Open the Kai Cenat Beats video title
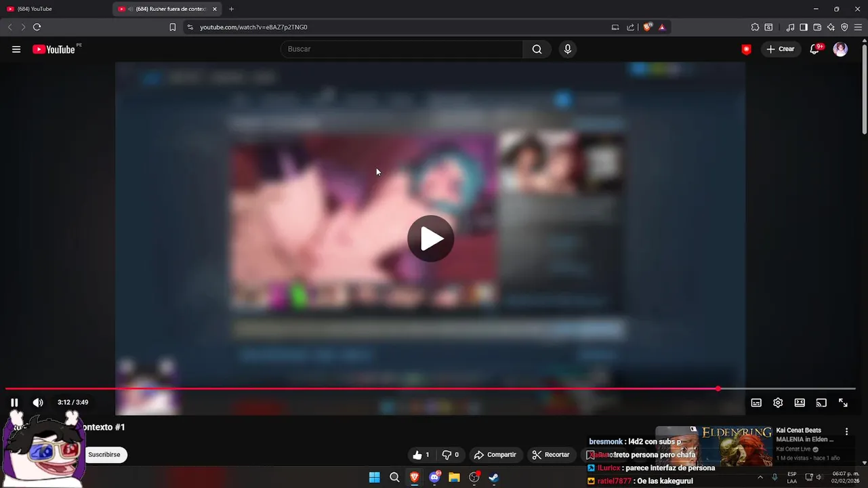Viewport: 868px width, 488px height. 806,435
